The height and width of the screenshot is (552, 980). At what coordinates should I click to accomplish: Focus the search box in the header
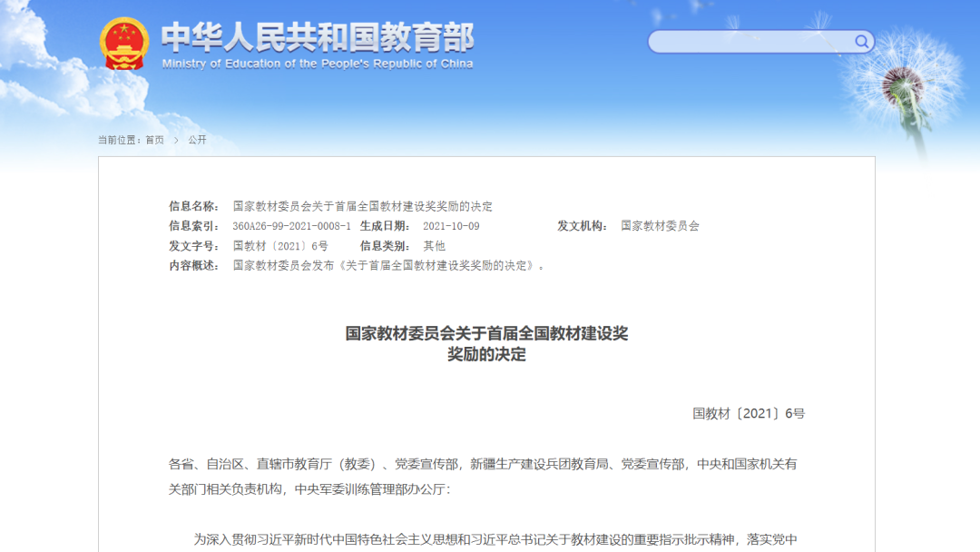(x=751, y=42)
